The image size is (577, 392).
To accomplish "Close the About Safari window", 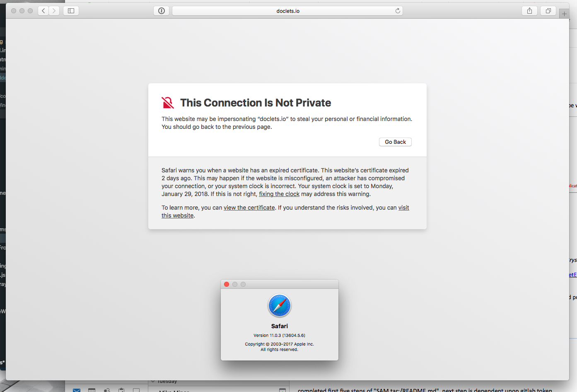I will [227, 284].
